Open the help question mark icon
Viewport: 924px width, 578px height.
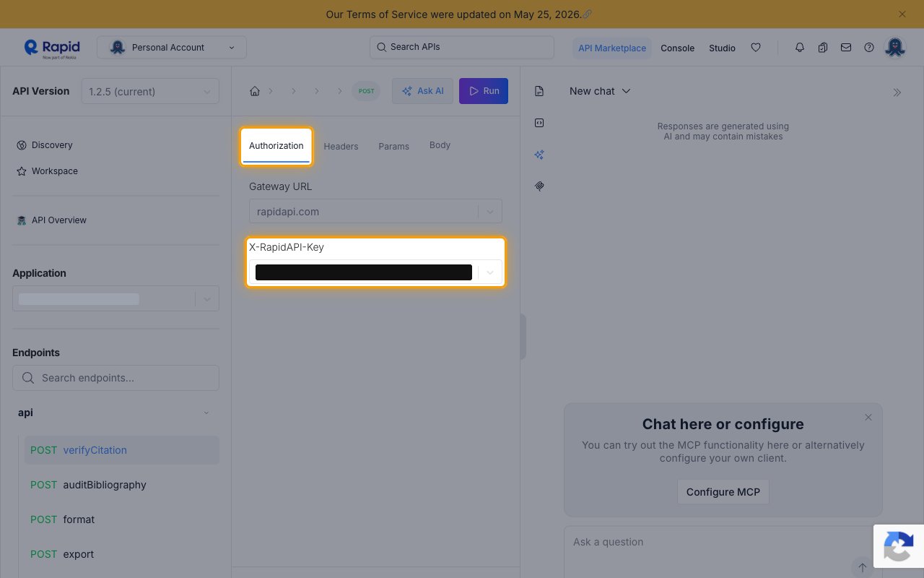(869, 48)
